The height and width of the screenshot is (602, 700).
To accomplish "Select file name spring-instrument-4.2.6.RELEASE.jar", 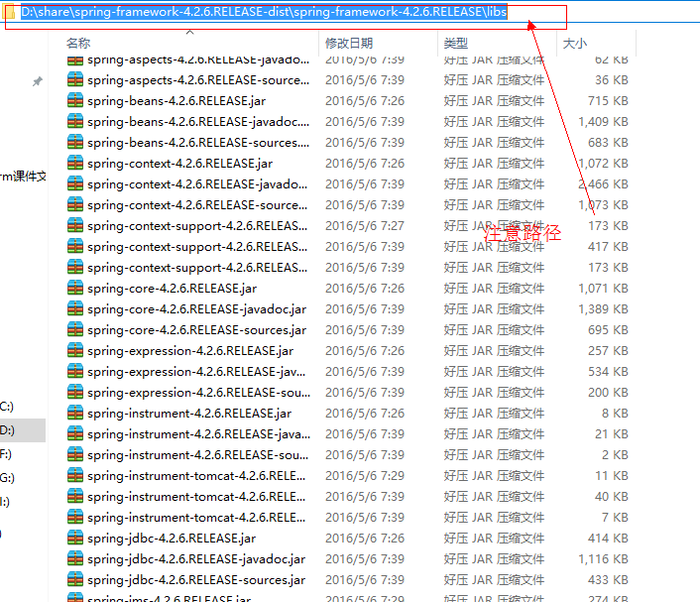I will coord(189,414).
